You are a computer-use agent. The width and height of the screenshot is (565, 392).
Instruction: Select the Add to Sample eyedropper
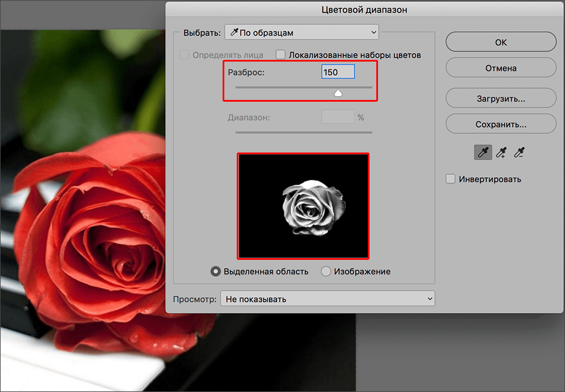pos(501,152)
